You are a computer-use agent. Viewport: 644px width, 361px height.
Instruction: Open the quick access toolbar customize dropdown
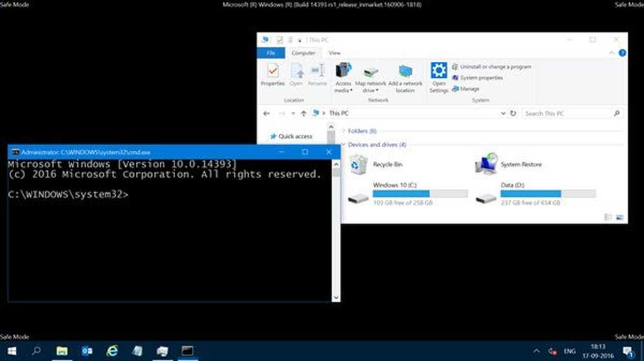click(x=300, y=40)
